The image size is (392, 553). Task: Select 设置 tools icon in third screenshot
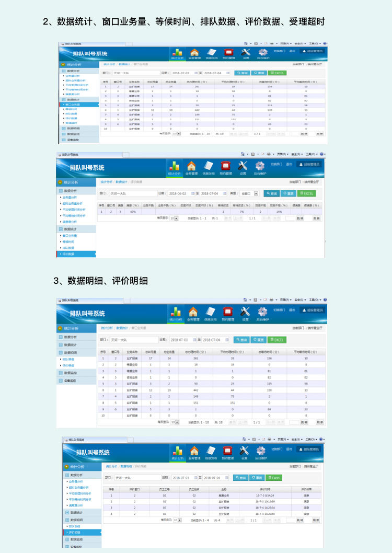coord(245,314)
